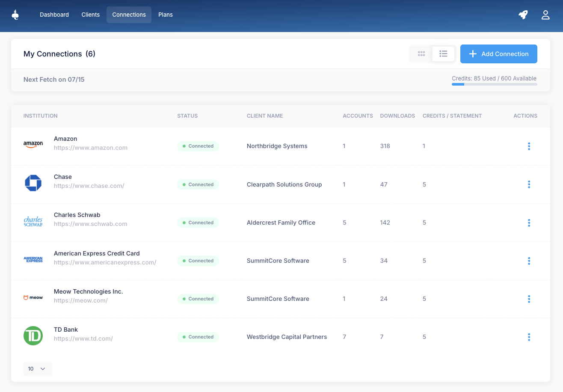Click the Amazon logo thumbnail

click(33, 145)
